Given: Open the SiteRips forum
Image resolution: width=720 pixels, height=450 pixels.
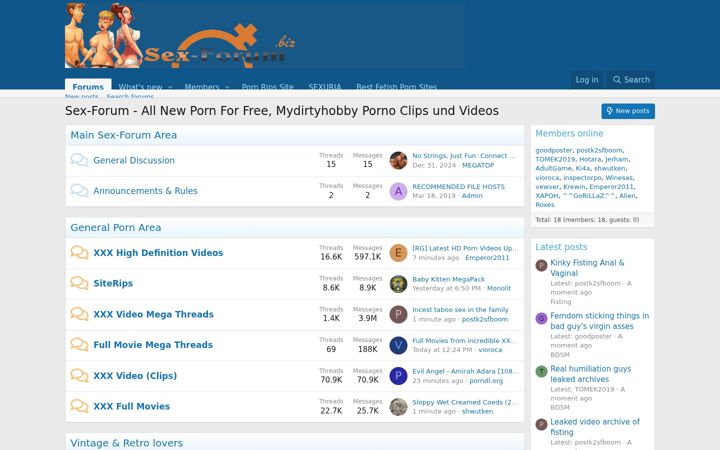Looking at the screenshot, I should [x=113, y=283].
